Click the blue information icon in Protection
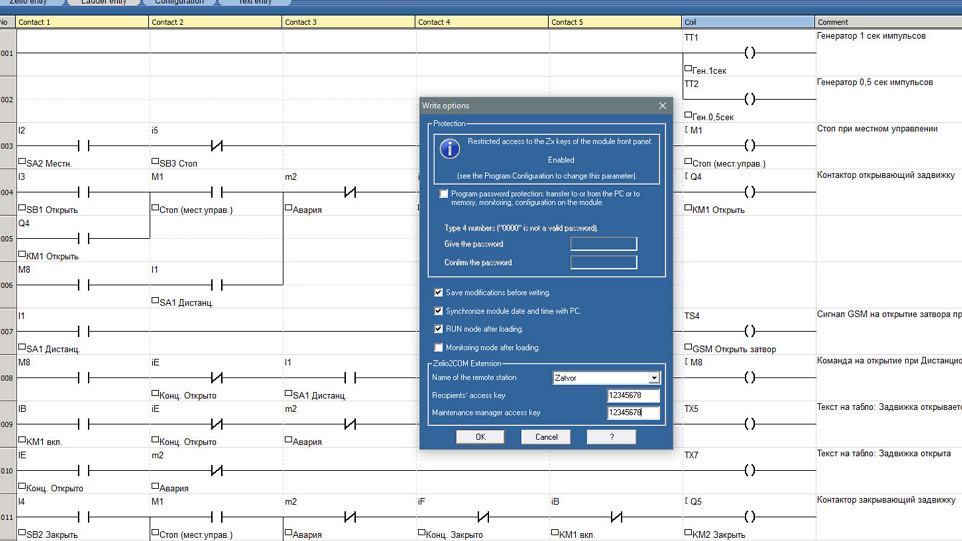962x541 pixels. click(450, 149)
